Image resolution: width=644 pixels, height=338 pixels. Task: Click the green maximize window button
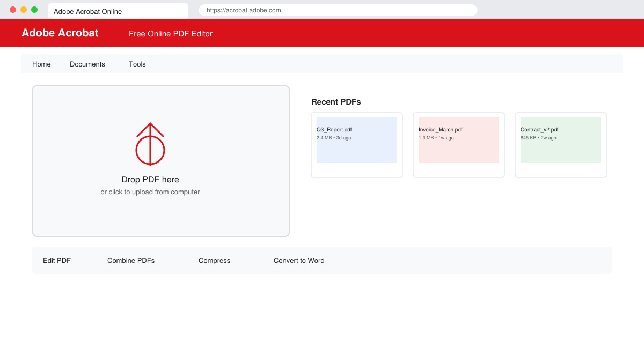34,10
